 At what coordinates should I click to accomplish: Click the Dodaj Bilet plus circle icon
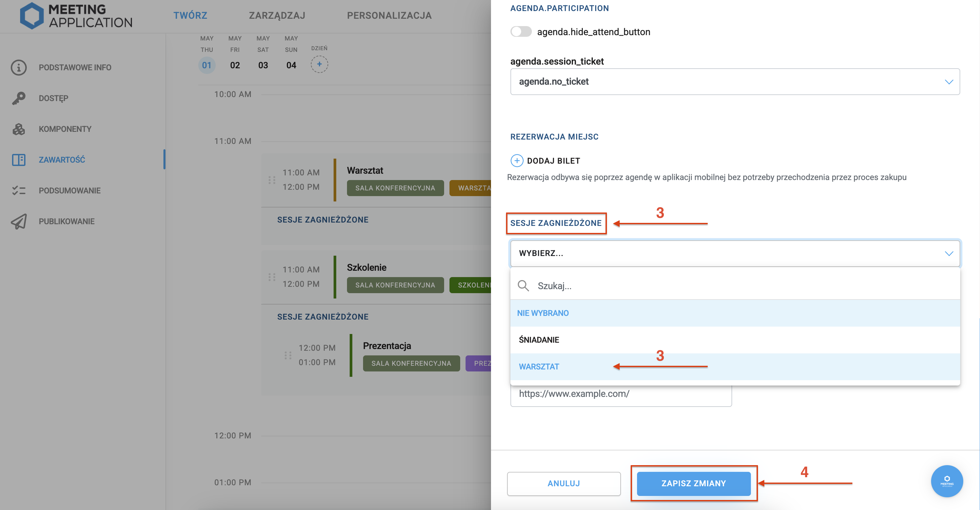pyautogui.click(x=517, y=161)
